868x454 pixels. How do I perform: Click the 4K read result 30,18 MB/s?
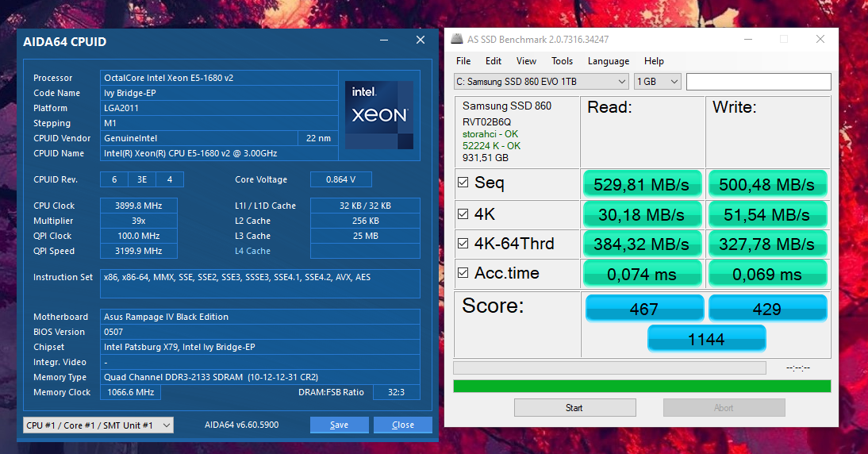642,215
